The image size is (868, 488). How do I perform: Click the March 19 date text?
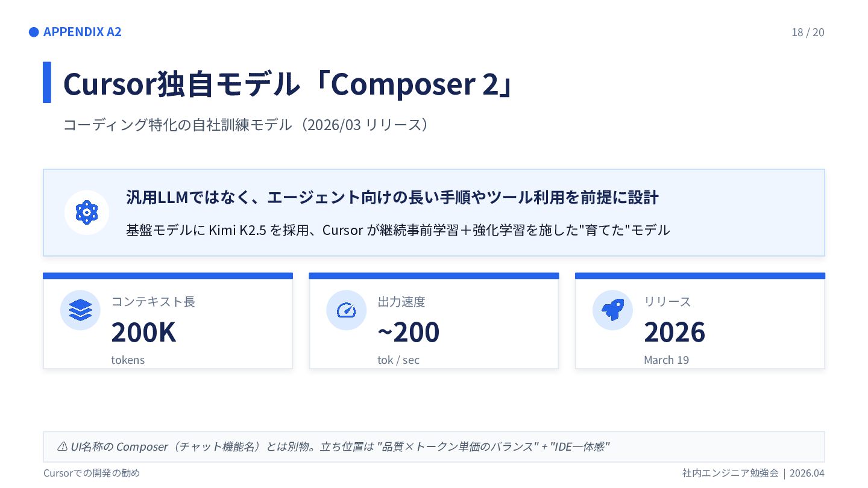pyautogui.click(x=666, y=360)
